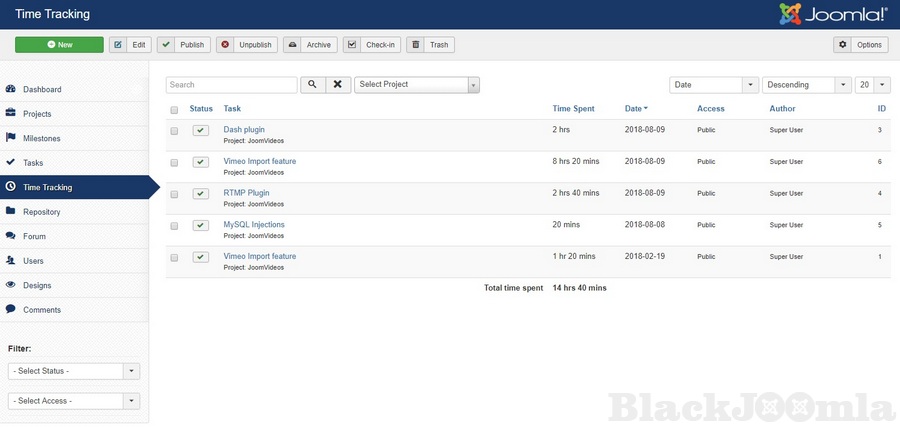900x427 pixels.
Task: Click the Joomla! logo
Action: click(x=832, y=14)
